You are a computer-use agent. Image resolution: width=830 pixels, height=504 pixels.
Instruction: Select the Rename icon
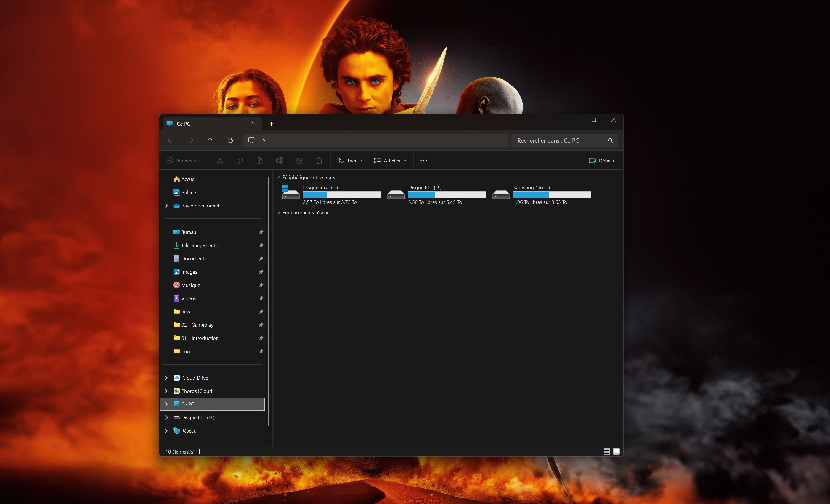[x=280, y=161]
